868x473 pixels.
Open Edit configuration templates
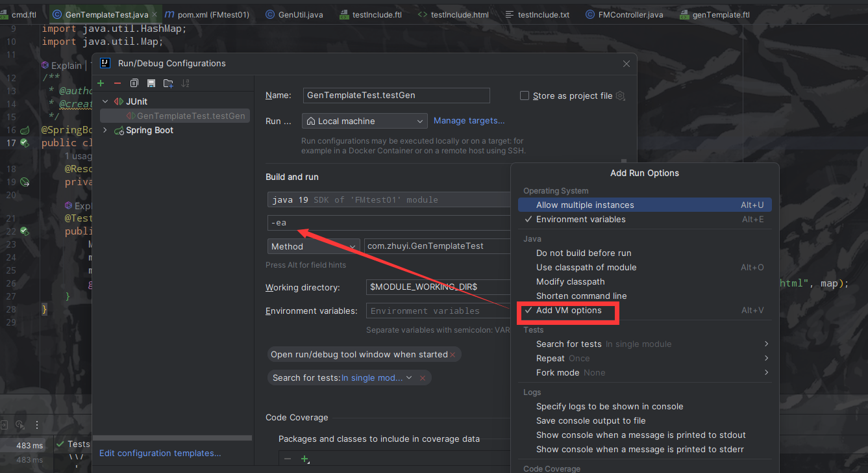point(160,453)
